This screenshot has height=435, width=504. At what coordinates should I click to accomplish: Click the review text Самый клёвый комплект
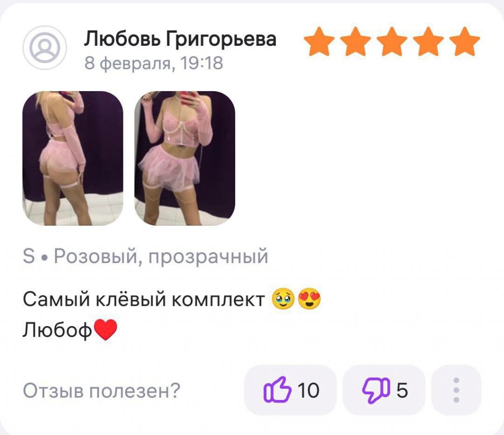point(144,299)
